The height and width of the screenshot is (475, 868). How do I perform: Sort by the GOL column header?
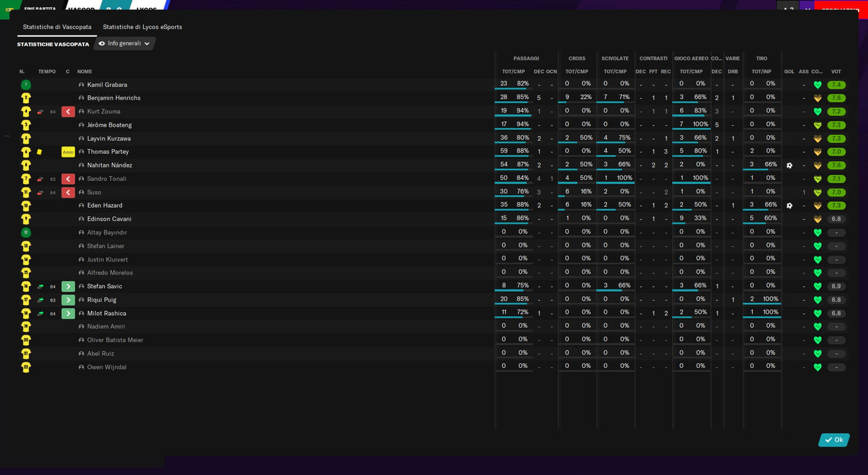(789, 72)
